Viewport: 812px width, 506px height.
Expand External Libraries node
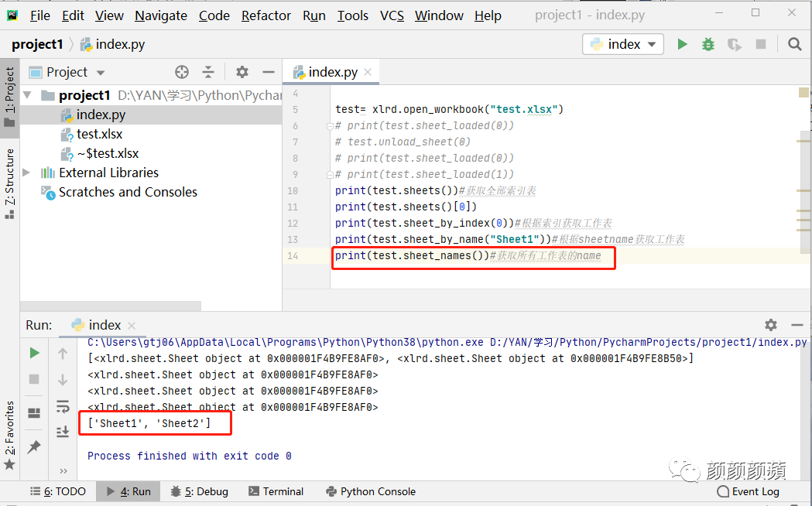point(26,173)
